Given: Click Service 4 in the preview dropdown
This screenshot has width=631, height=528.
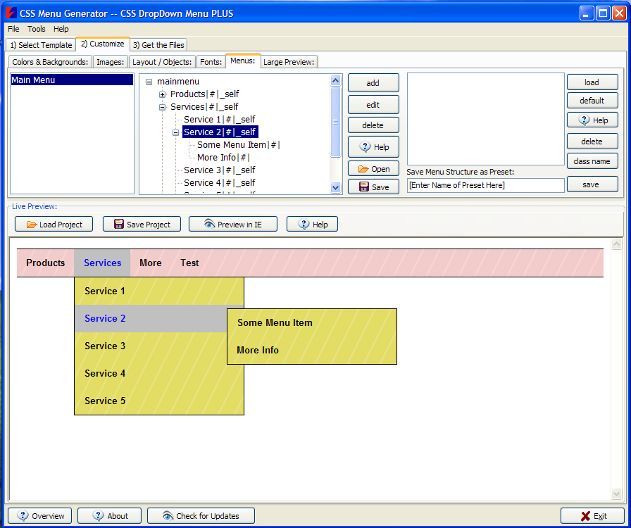Looking at the screenshot, I should (x=106, y=374).
